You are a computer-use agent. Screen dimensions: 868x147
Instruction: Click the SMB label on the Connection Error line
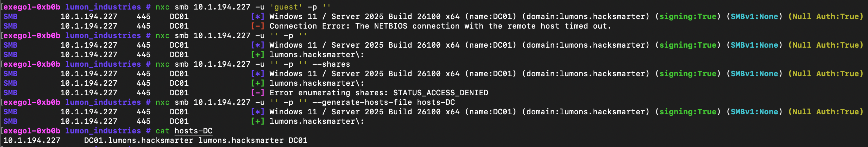(10, 26)
